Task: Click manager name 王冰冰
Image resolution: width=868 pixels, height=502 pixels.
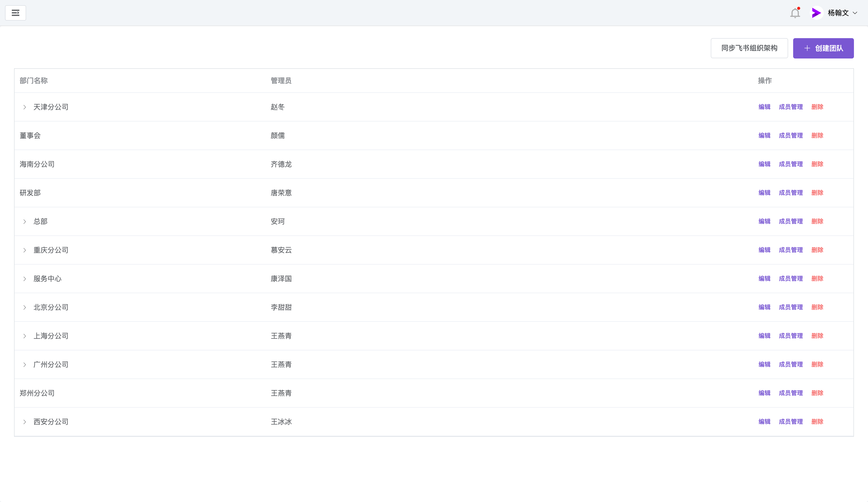Action: pyautogui.click(x=281, y=421)
